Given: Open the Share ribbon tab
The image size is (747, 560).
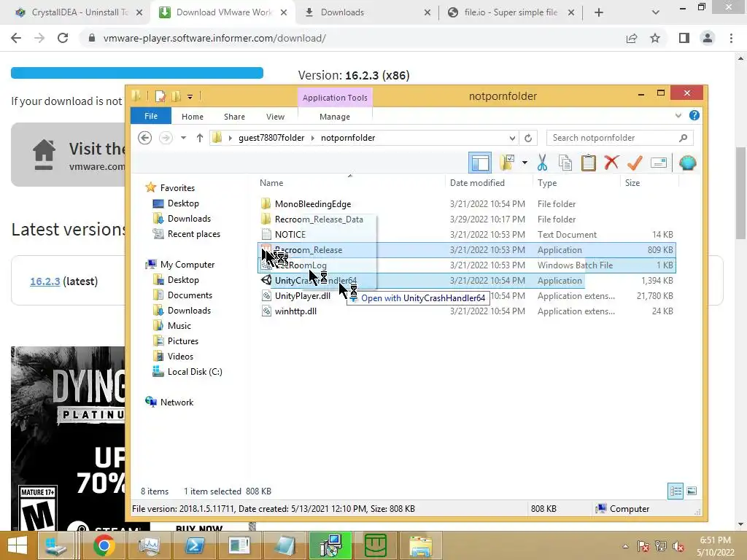Looking at the screenshot, I should point(234,117).
